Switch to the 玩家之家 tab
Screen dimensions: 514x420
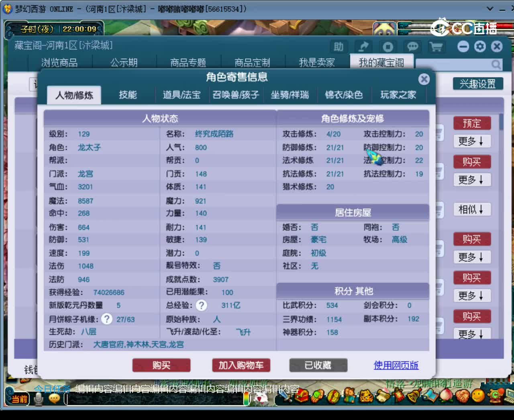[398, 95]
